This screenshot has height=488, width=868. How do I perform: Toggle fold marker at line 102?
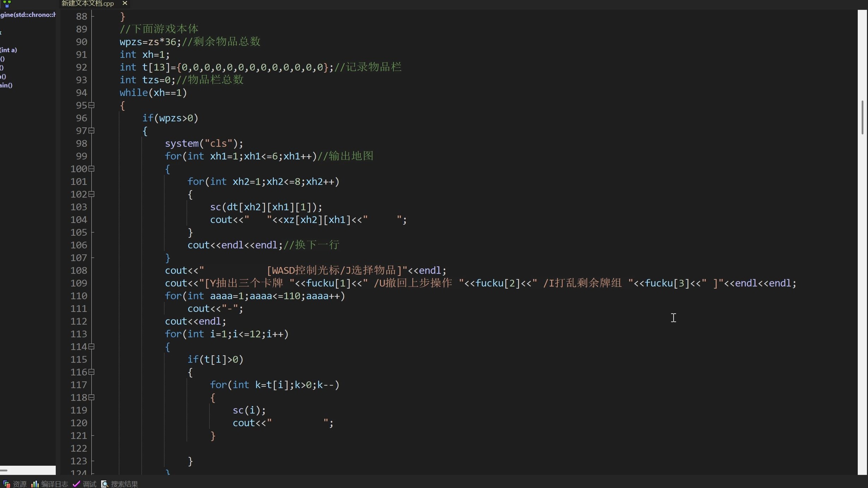click(91, 194)
